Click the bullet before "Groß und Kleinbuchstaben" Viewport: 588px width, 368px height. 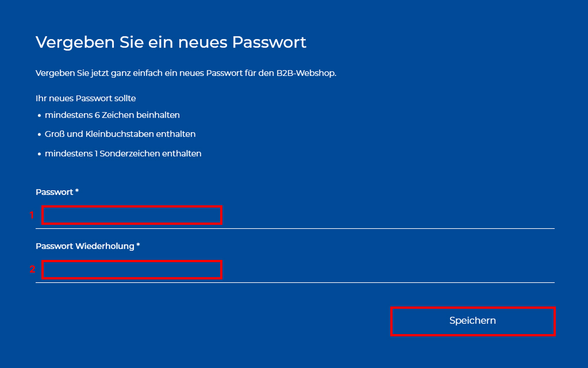[39, 135]
